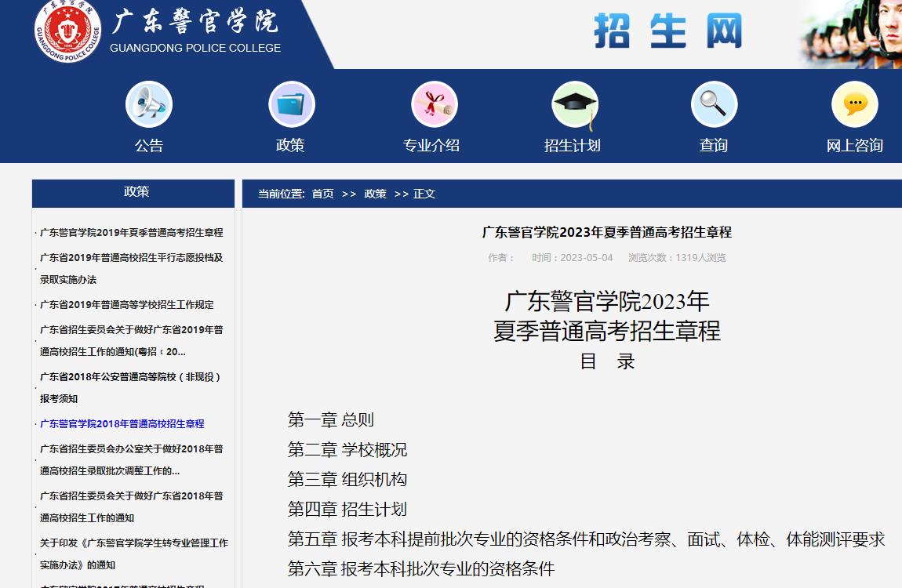
Task: Click 第一章 总则 in the contents
Action: click(x=331, y=420)
